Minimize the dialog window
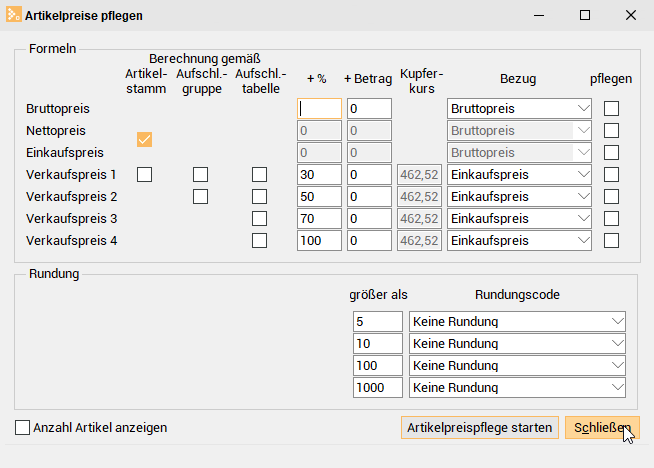The width and height of the screenshot is (654, 468). coord(539,15)
